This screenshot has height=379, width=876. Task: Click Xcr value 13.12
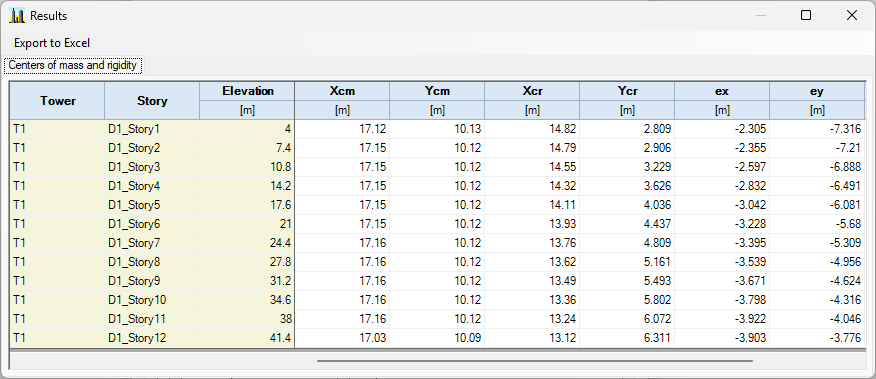[x=532, y=338]
